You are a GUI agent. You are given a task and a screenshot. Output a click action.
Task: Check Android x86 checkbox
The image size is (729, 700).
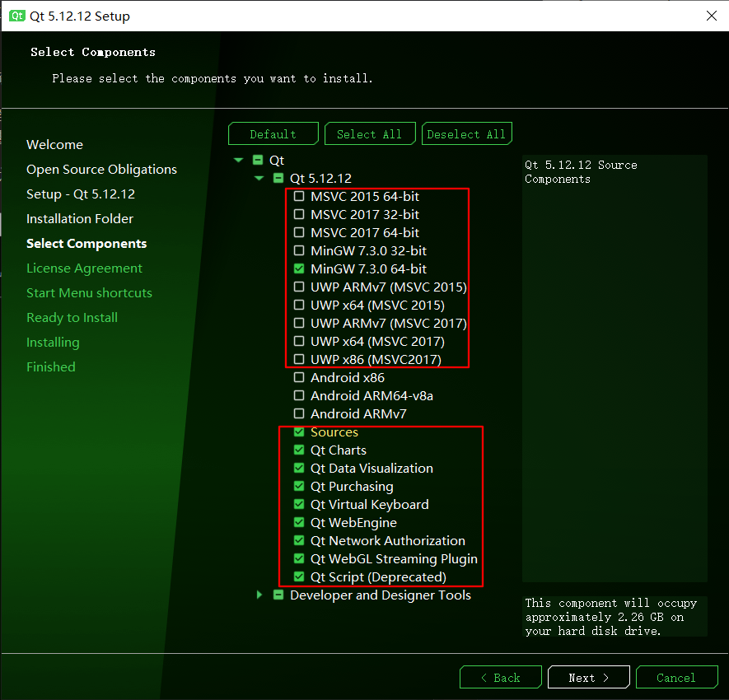[x=299, y=377]
